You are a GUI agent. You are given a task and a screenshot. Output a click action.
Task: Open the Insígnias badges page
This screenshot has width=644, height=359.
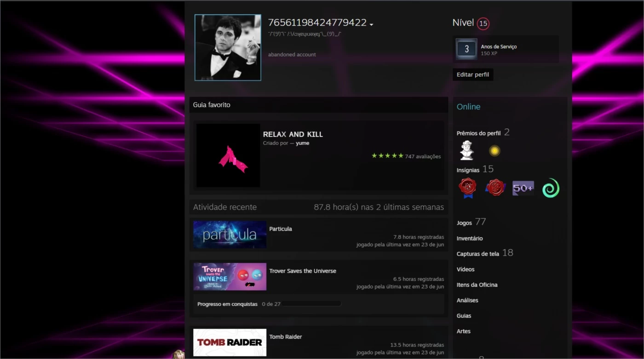[x=468, y=170]
